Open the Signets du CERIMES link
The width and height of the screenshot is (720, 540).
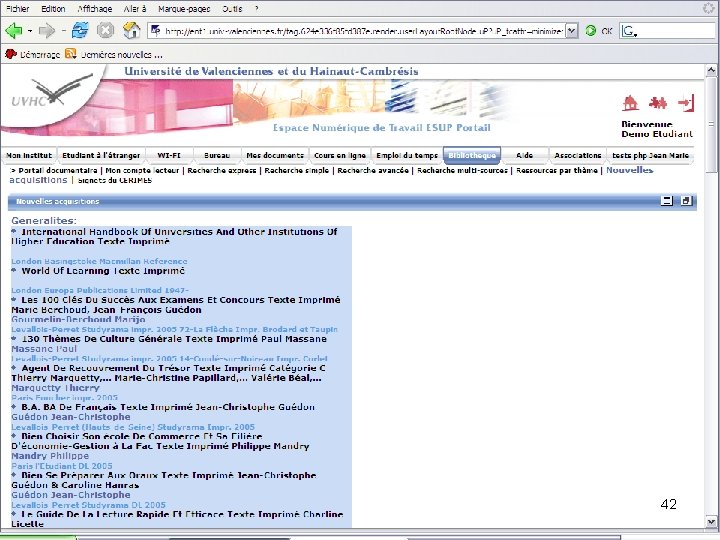coord(114,180)
